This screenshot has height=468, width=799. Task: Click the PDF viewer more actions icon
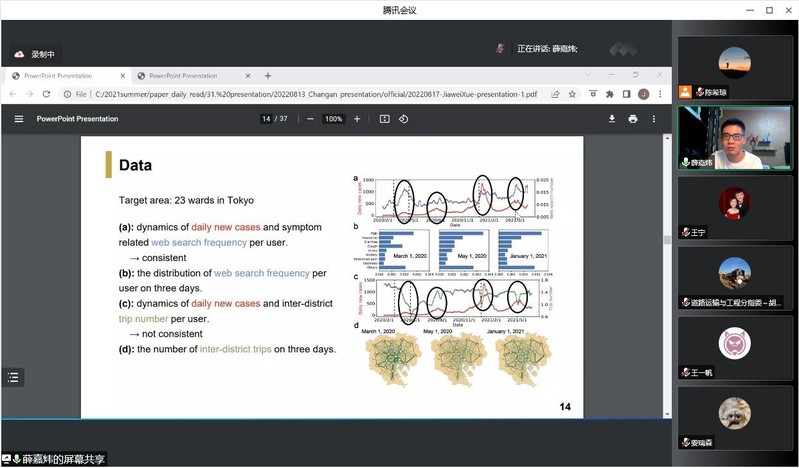656,118
